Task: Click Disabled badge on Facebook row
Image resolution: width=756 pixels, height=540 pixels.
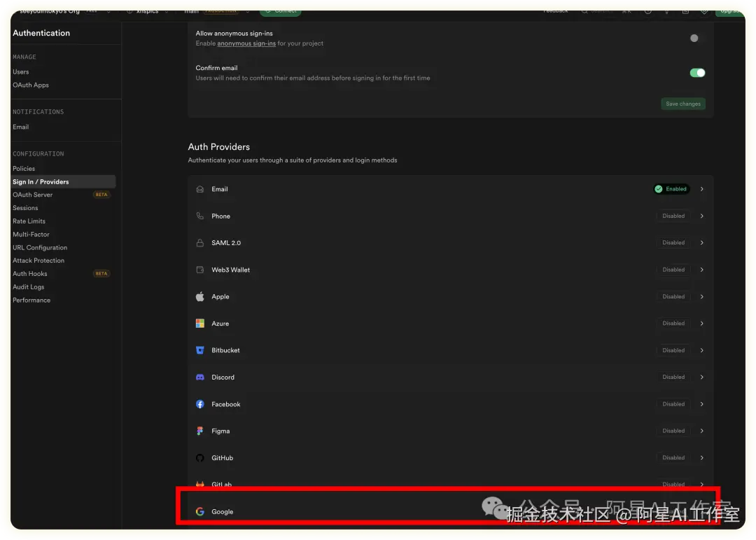Action: point(673,404)
